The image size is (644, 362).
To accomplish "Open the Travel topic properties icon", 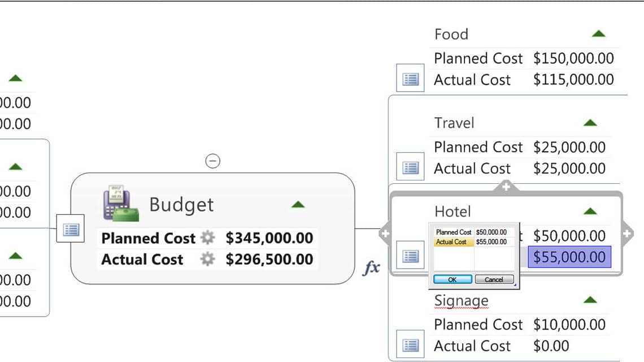I will [410, 167].
